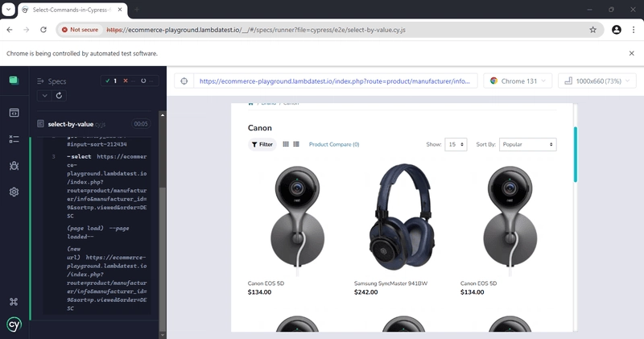This screenshot has width=644, height=339.
Task: Click the Cypress logo at sidebar bottom
Action: pyautogui.click(x=14, y=325)
